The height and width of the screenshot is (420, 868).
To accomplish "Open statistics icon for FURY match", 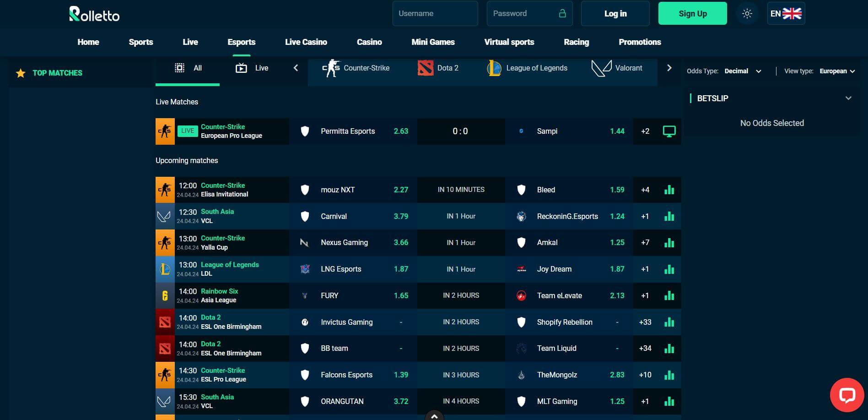I will pos(669,295).
